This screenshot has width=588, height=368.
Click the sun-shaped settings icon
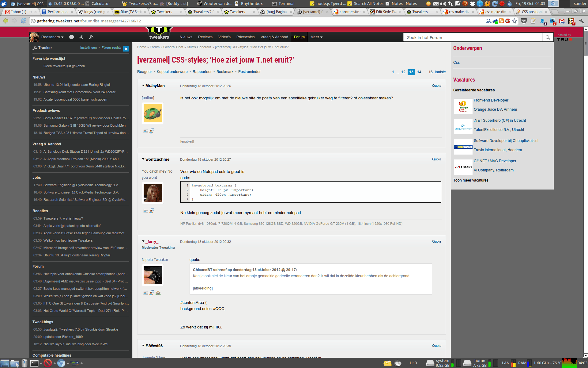(81, 37)
